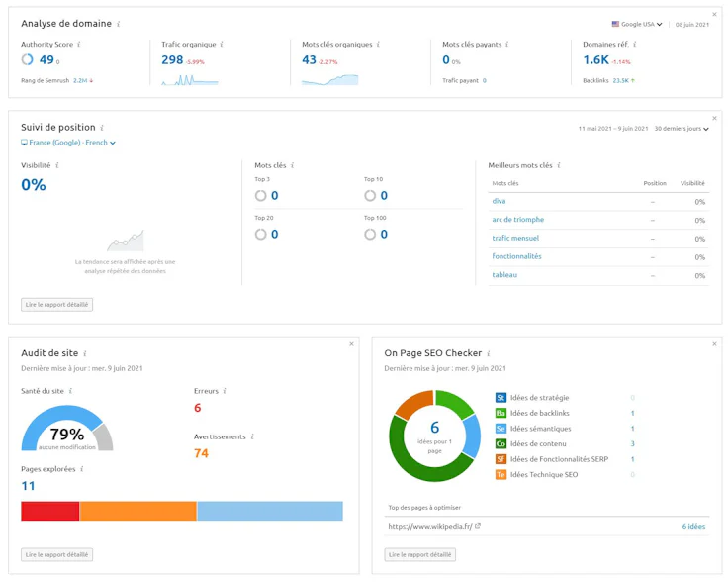Open the fonctionnalités keyword link
728x582 pixels.
[x=516, y=256]
